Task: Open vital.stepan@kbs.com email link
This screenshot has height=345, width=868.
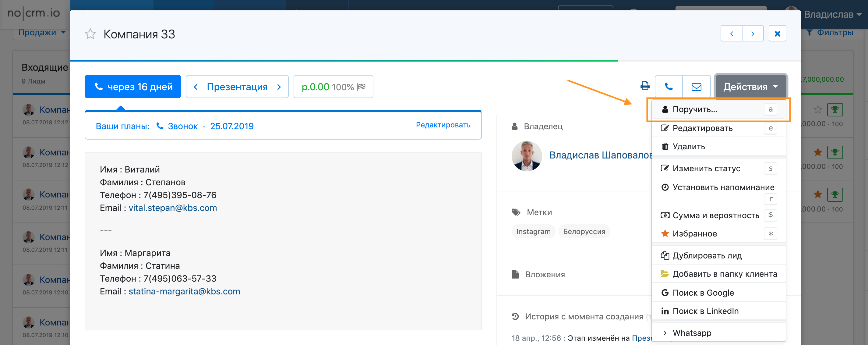Action: click(172, 208)
